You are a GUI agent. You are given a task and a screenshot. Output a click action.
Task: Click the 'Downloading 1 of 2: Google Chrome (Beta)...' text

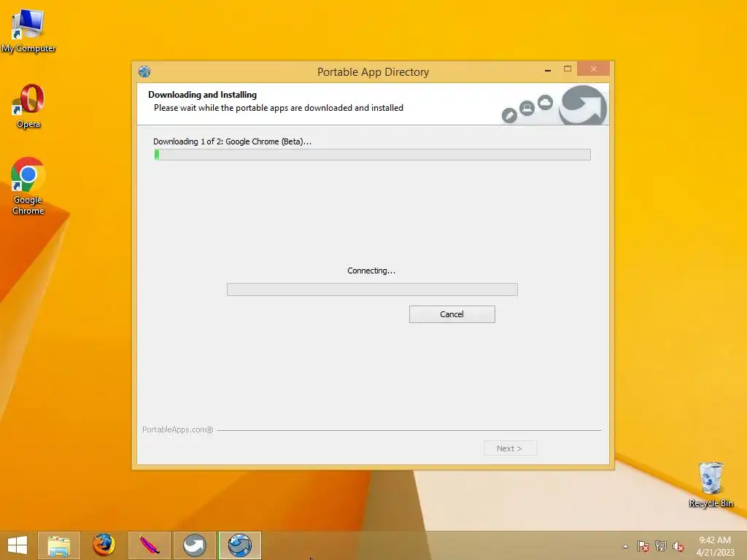click(232, 141)
